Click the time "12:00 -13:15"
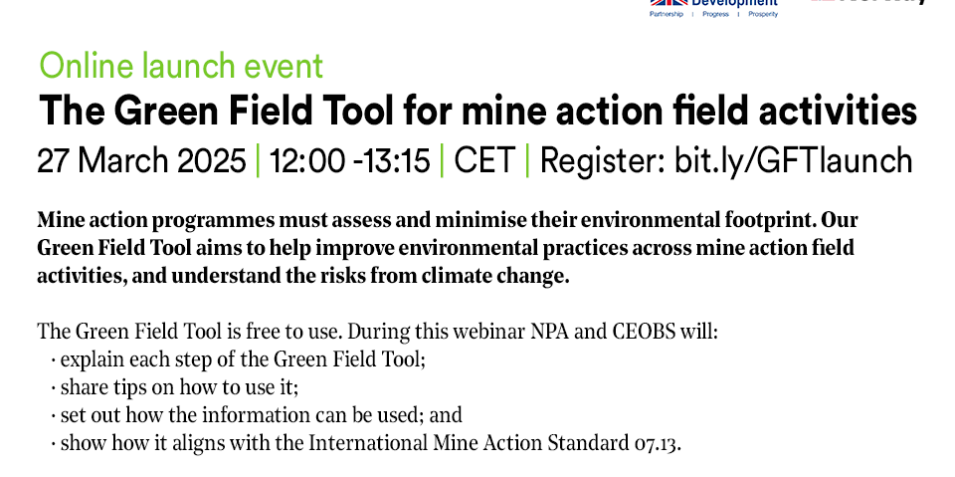955x477 pixels. 350,161
